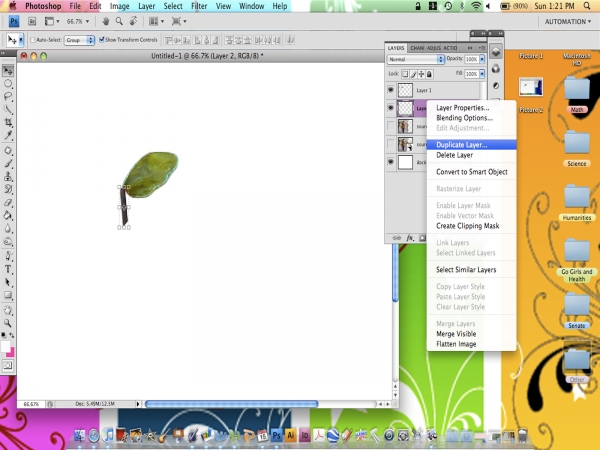Viewport: 600px width, 450px height.
Task: Select the Eyedropper tool
Action: click(x=8, y=135)
